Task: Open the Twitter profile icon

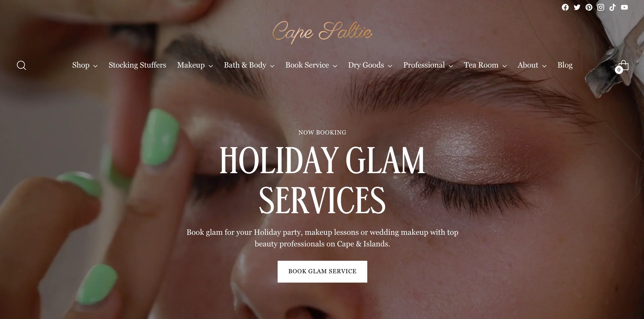Action: click(x=577, y=8)
